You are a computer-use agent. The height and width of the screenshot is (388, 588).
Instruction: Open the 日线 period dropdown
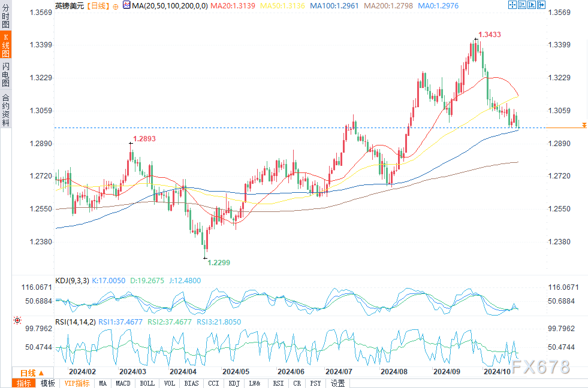[x=32, y=373]
